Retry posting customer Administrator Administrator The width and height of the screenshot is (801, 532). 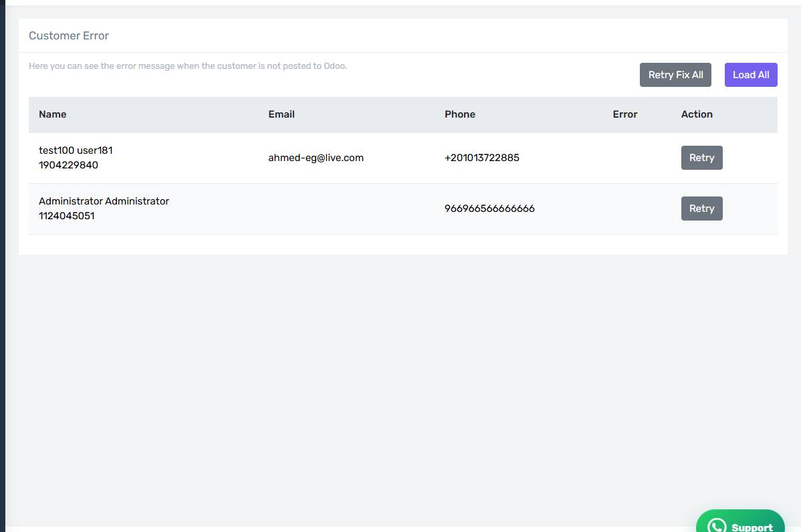pyautogui.click(x=701, y=209)
